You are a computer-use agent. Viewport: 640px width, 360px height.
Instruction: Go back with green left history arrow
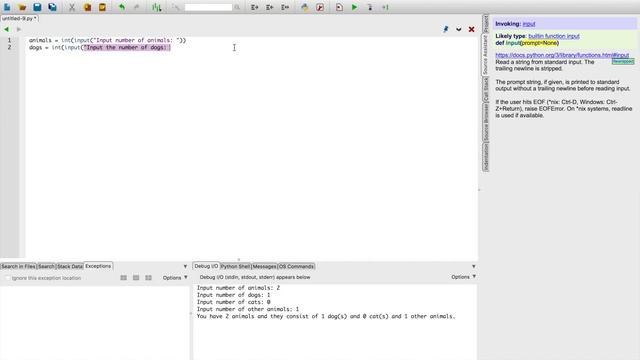(x=6, y=29)
